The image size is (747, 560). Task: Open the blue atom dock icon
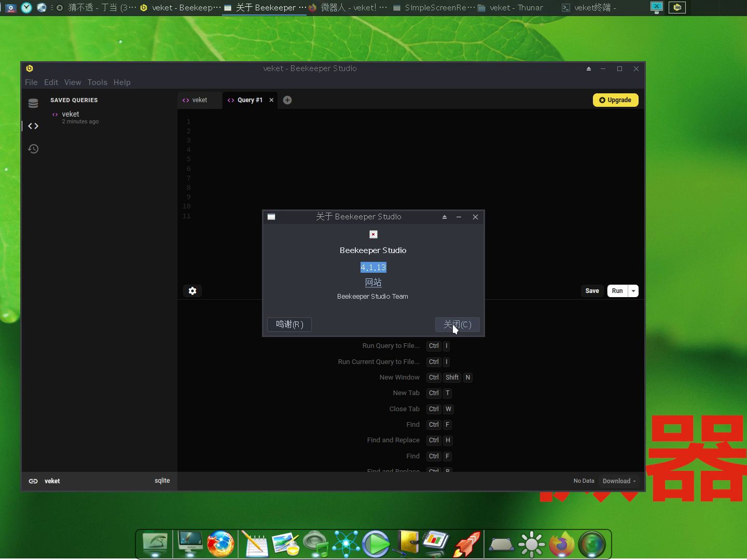(x=346, y=544)
